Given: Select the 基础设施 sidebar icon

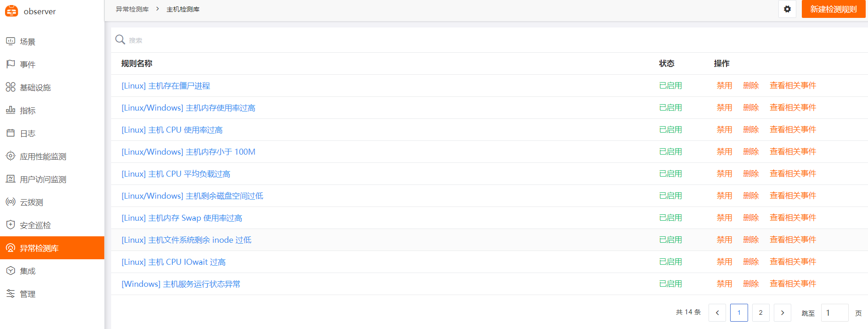Looking at the screenshot, I should 11,87.
